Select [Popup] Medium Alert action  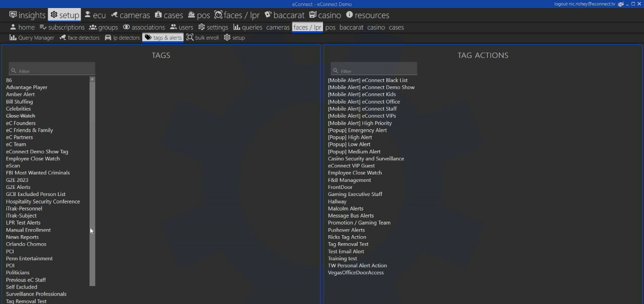tap(354, 152)
